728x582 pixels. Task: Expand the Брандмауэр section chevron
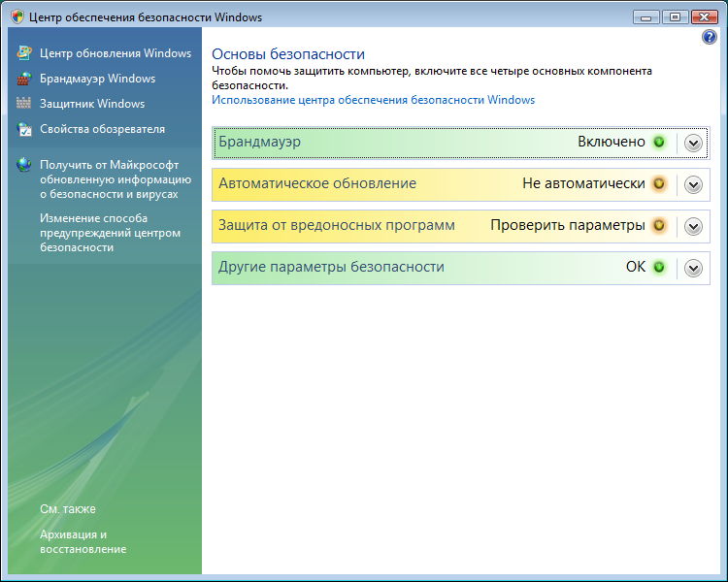click(693, 143)
